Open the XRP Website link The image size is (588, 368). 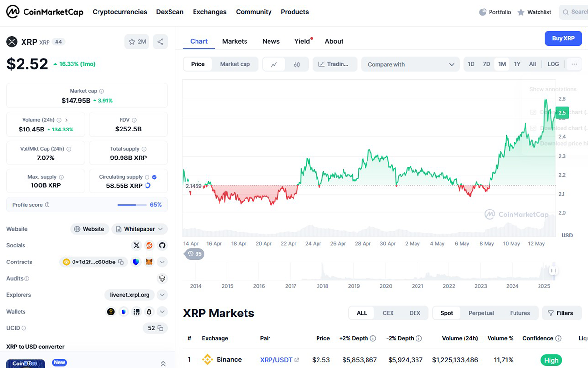89,229
